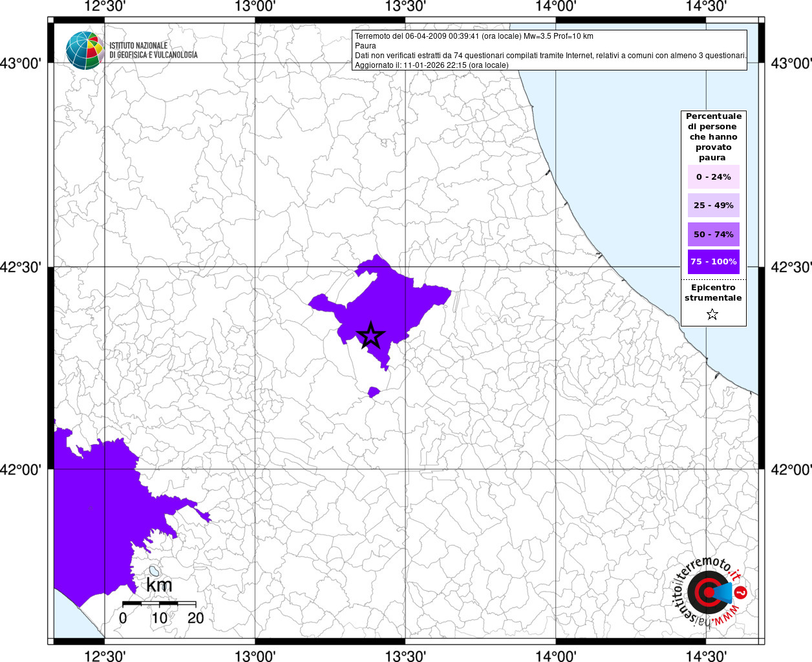Click the 'Epicentro strumentale' legend label
The height and width of the screenshot is (662, 812).
(713, 293)
